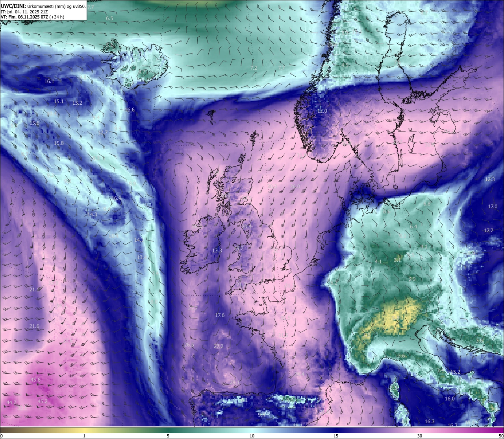
Task: Click the 12.0 value over Norway
Action: click(322, 111)
